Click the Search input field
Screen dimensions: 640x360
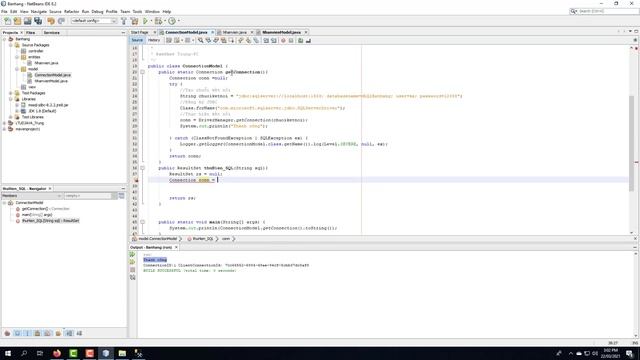607,11
